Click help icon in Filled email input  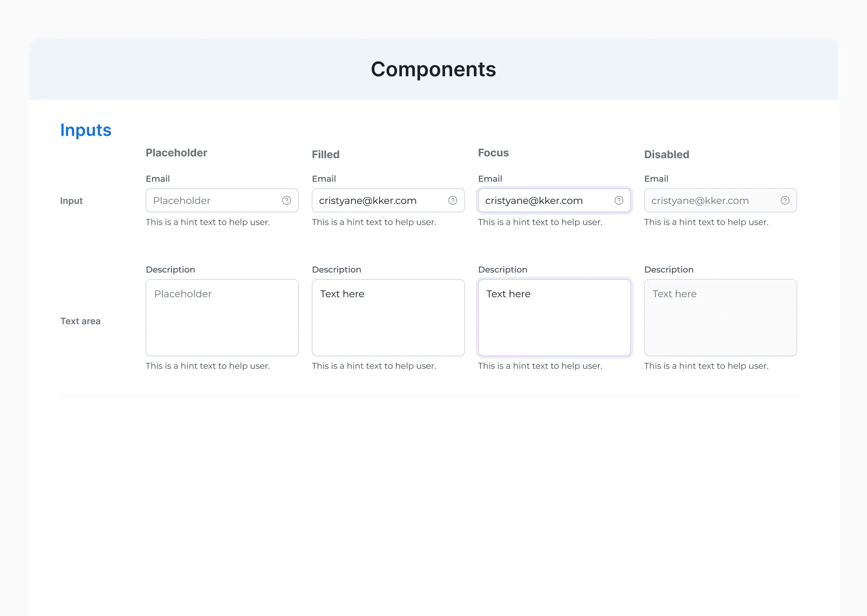[452, 200]
